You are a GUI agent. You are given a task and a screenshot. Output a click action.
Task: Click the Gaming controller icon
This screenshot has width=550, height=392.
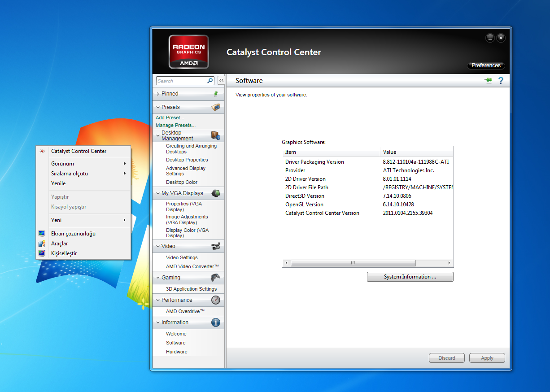216,278
